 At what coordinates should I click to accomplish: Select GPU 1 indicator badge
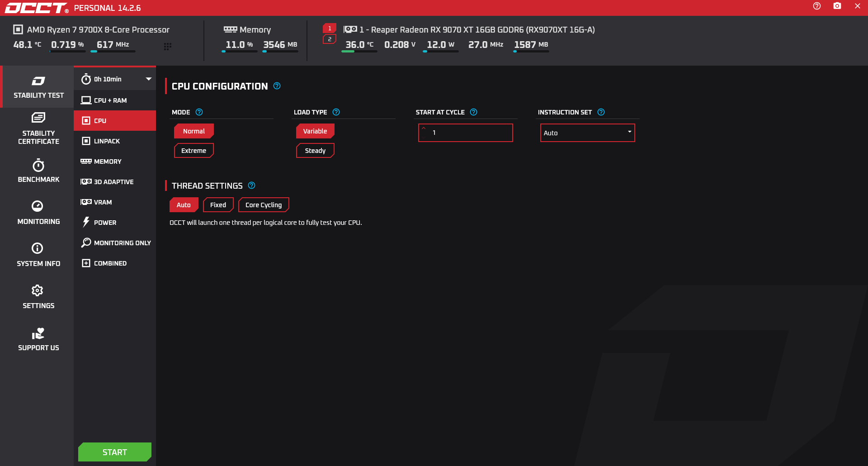pos(330,28)
